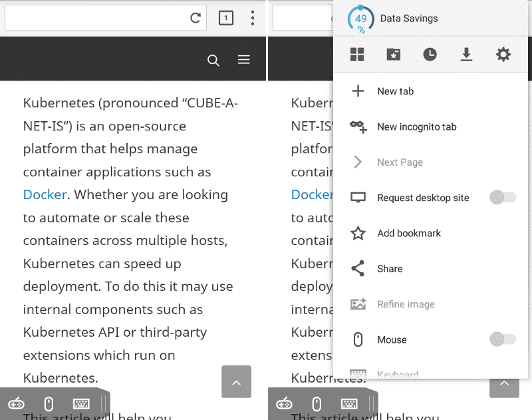Select New tab from the menu
The image size is (532, 420).
pos(396,91)
